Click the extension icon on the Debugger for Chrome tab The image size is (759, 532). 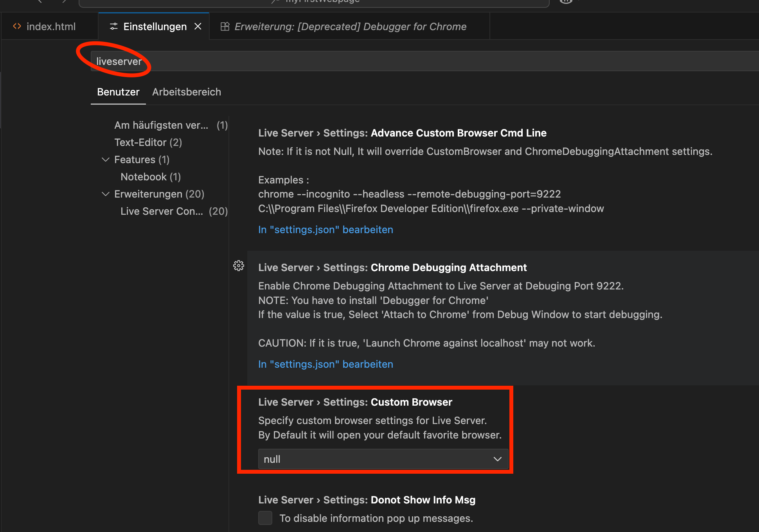[225, 26]
